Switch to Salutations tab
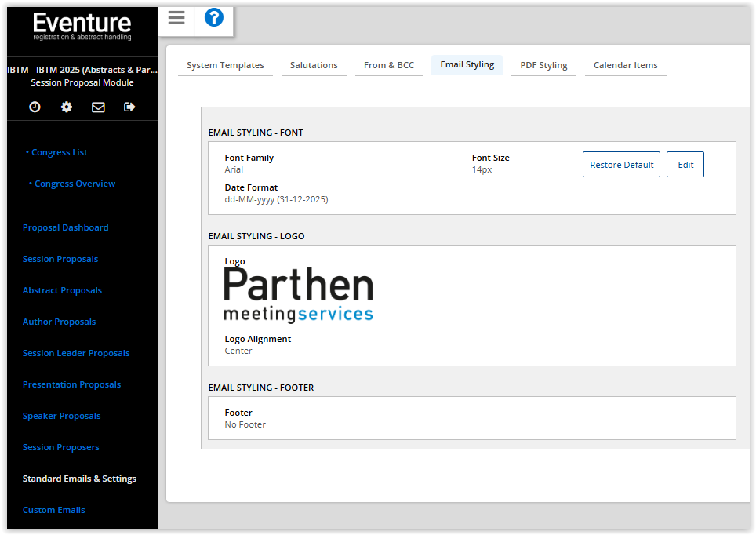The height and width of the screenshot is (535, 756). pos(314,65)
